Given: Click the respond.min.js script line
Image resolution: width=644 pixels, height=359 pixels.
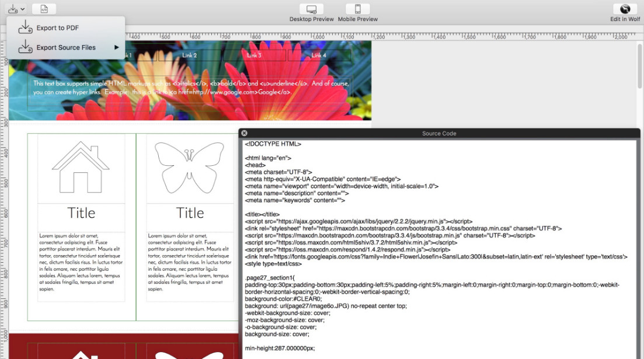Looking at the screenshot, I should pyautogui.click(x=347, y=250).
